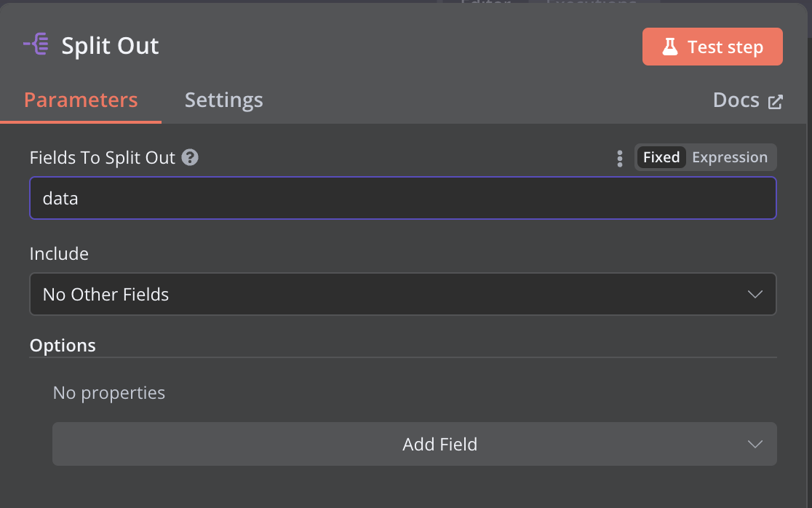This screenshot has width=812, height=508.
Task: Click the chevron on the Include dropdown
Action: [x=755, y=294]
